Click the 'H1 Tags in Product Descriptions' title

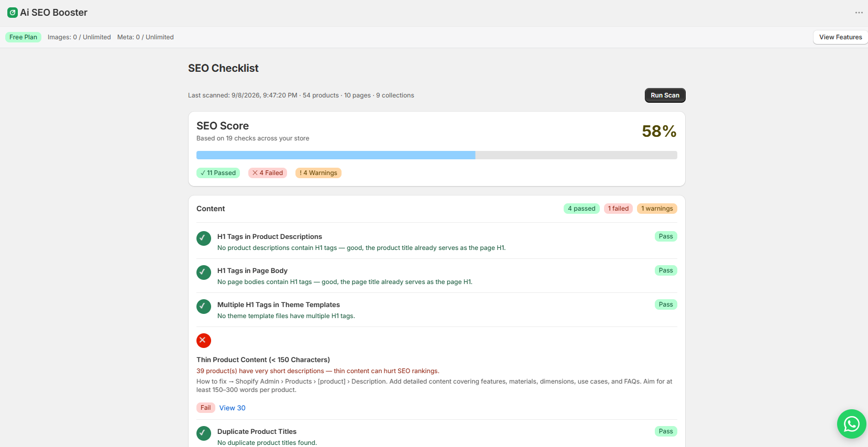[x=270, y=237]
